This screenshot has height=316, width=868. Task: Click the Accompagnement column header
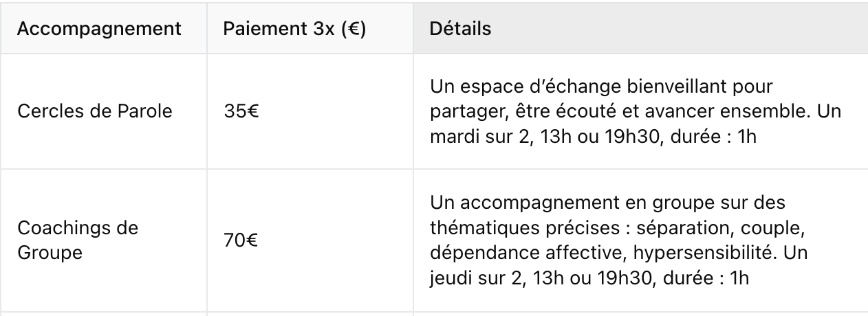pyautogui.click(x=99, y=30)
